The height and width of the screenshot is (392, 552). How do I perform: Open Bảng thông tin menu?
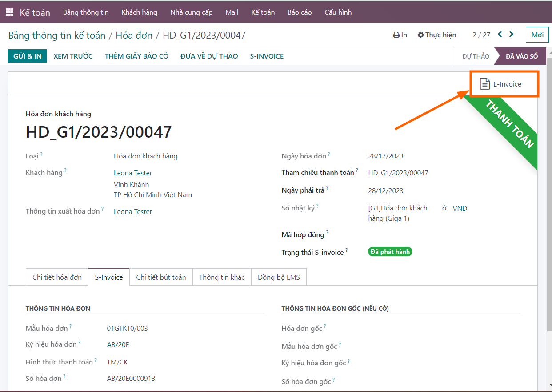pos(86,12)
